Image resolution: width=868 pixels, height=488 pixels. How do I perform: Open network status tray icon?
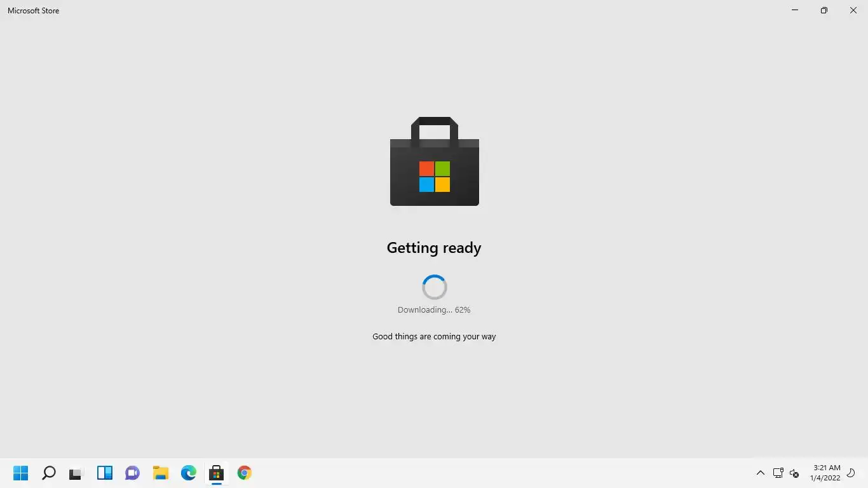[778, 473]
